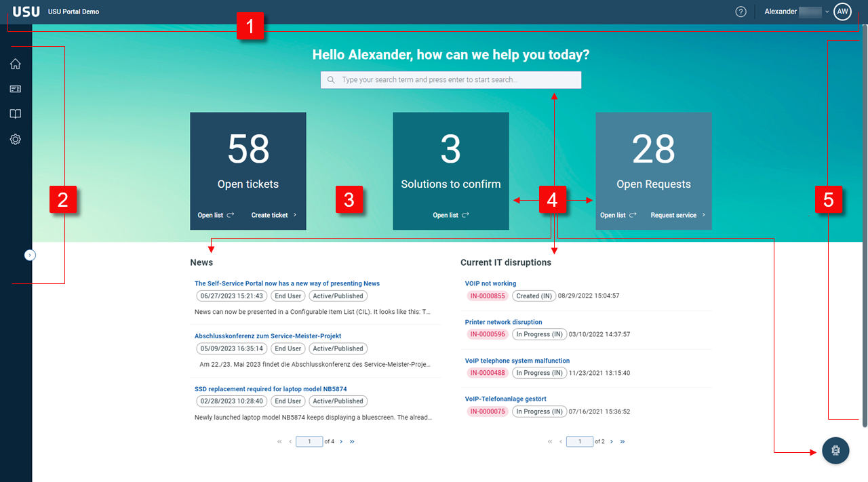
Task: Click the help question mark icon
Action: point(741,12)
